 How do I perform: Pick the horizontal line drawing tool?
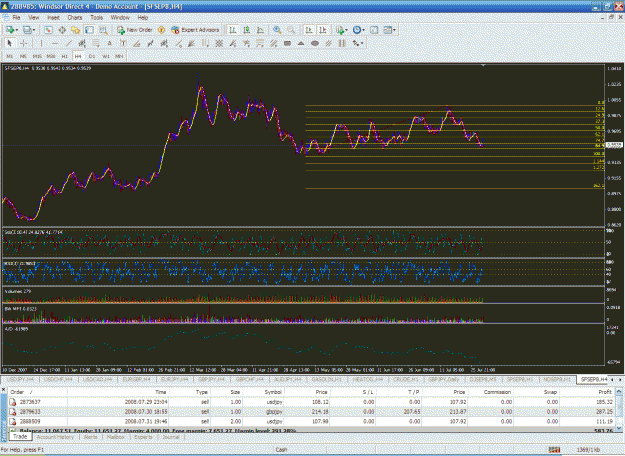[55, 43]
